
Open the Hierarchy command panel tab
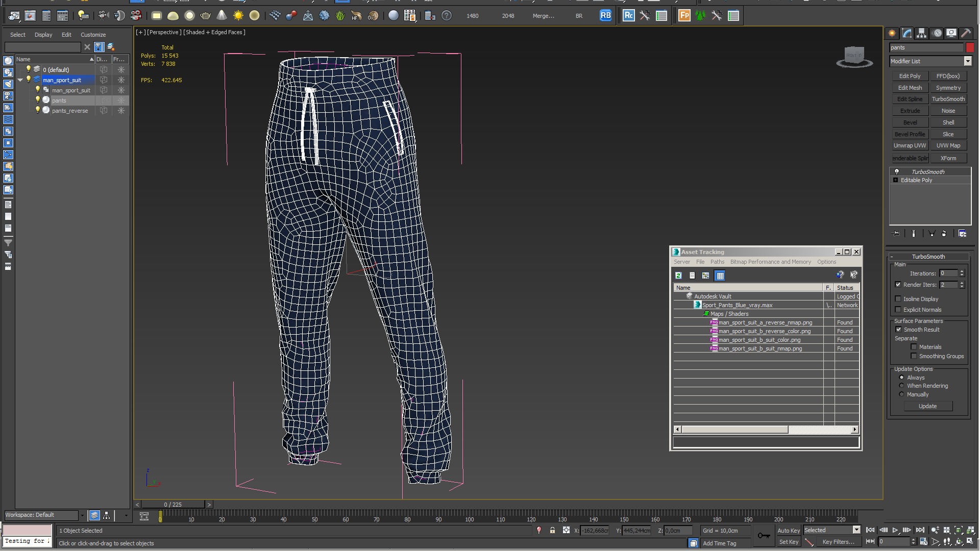922,33
